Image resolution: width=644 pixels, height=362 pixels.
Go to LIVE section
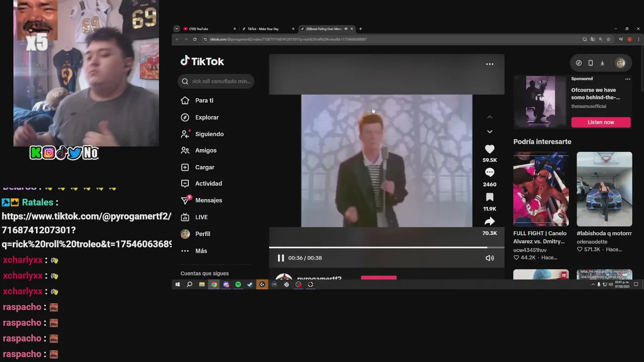(194, 217)
